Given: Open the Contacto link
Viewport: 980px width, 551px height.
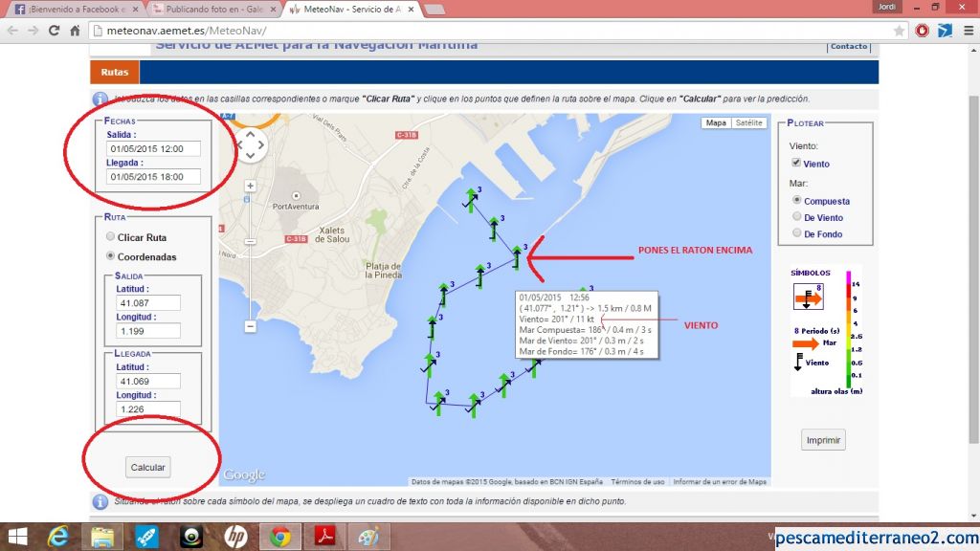Looking at the screenshot, I should click(849, 46).
